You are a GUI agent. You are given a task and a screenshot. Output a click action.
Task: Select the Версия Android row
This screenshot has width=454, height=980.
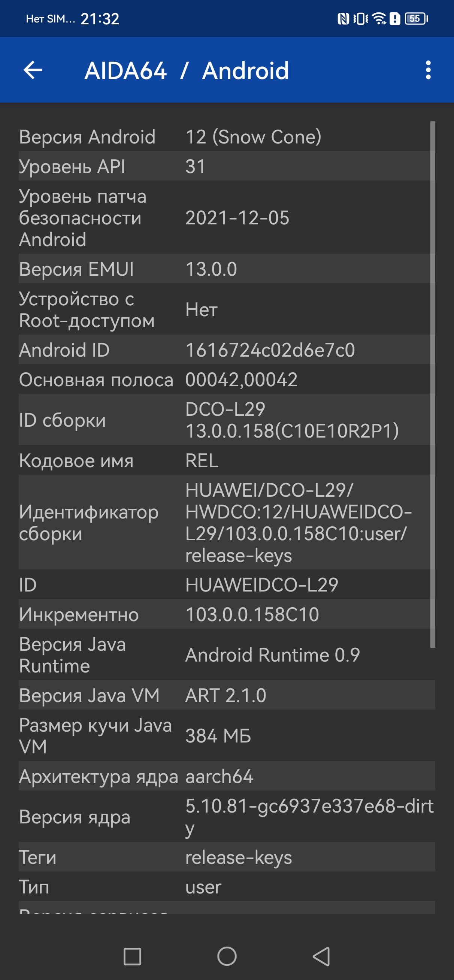(227, 137)
